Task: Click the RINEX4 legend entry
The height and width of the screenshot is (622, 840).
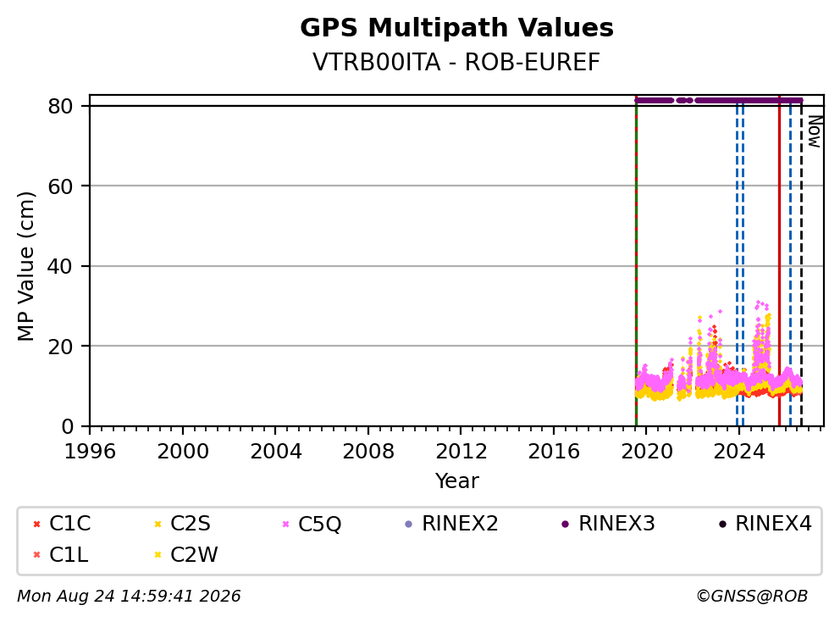Action: click(765, 524)
